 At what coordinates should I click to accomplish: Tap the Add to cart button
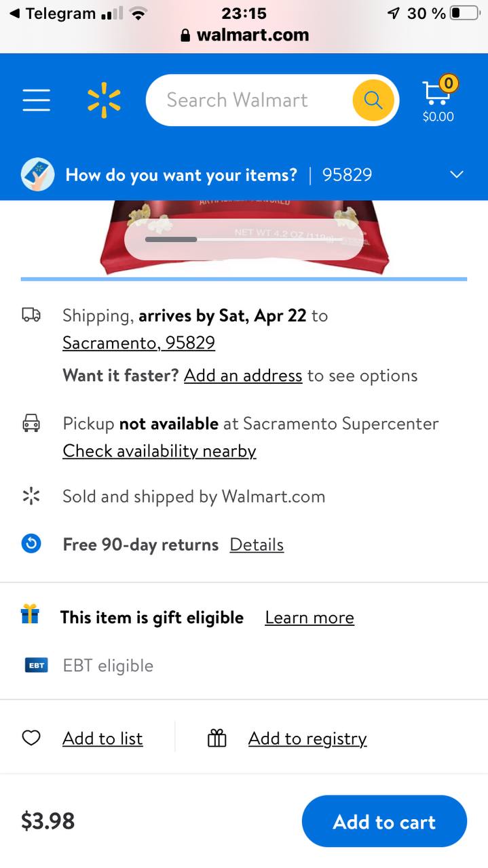tap(384, 821)
